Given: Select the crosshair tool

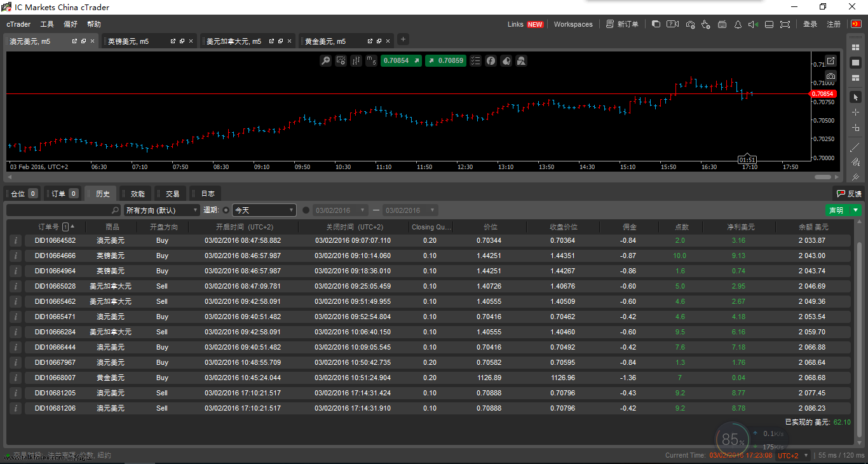Looking at the screenshot, I should point(855,113).
